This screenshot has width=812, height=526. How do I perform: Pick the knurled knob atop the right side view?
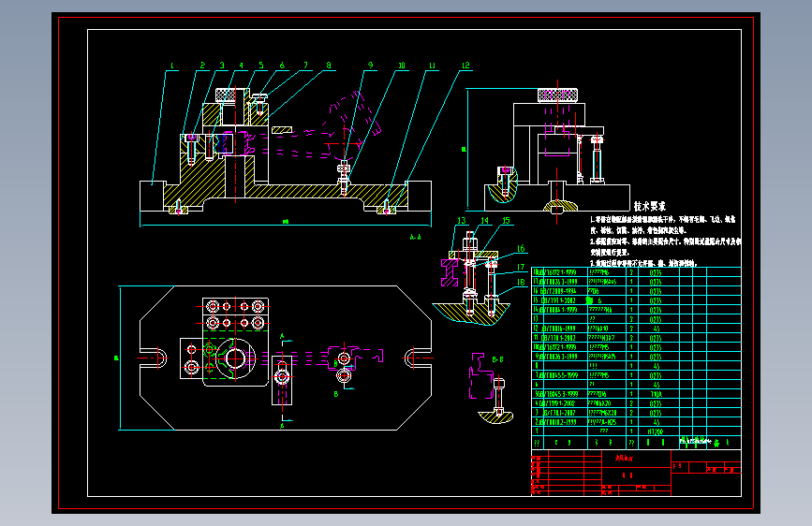(558, 95)
